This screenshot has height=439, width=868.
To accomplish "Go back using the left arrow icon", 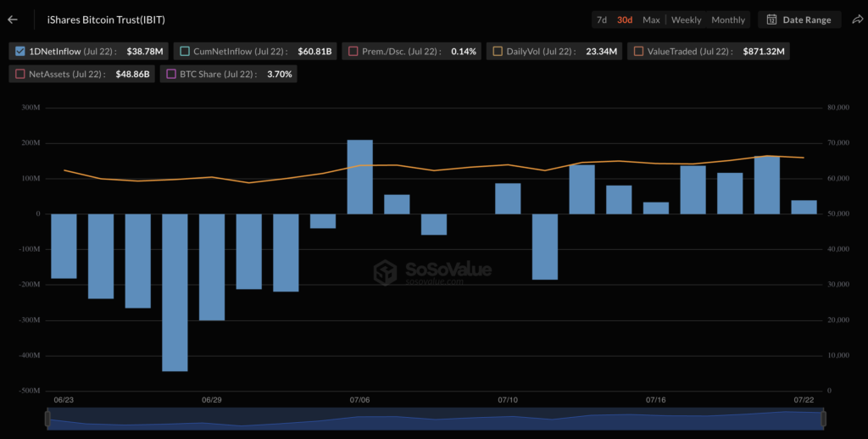I will click(x=13, y=19).
